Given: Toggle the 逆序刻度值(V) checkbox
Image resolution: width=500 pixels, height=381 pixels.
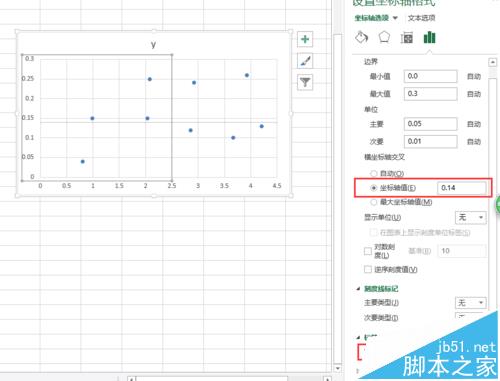Looking at the screenshot, I should pyautogui.click(x=368, y=269).
